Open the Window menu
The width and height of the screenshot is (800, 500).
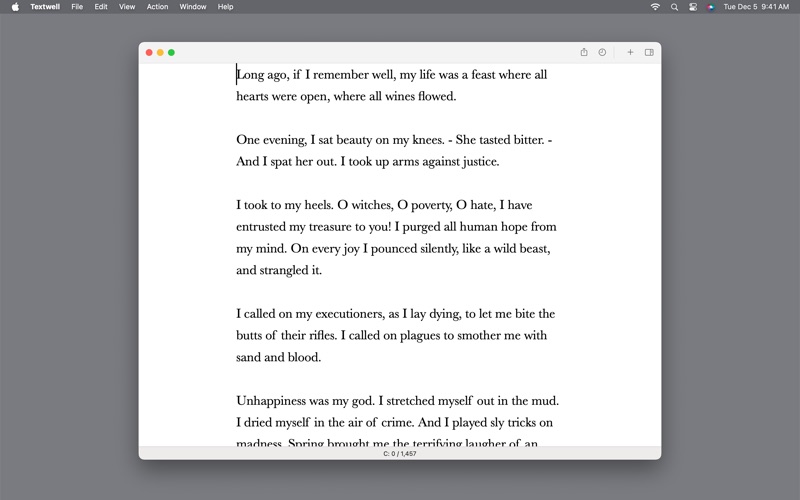click(192, 7)
